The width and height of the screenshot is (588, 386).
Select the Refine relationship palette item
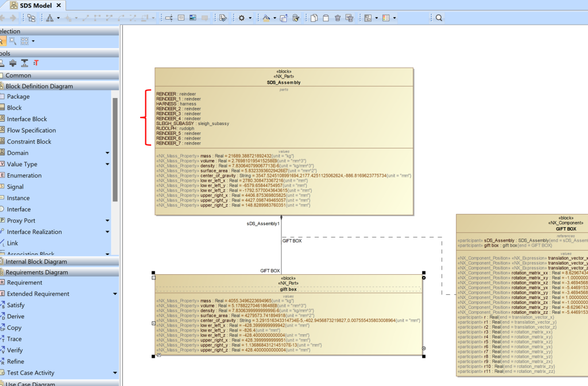click(16, 361)
